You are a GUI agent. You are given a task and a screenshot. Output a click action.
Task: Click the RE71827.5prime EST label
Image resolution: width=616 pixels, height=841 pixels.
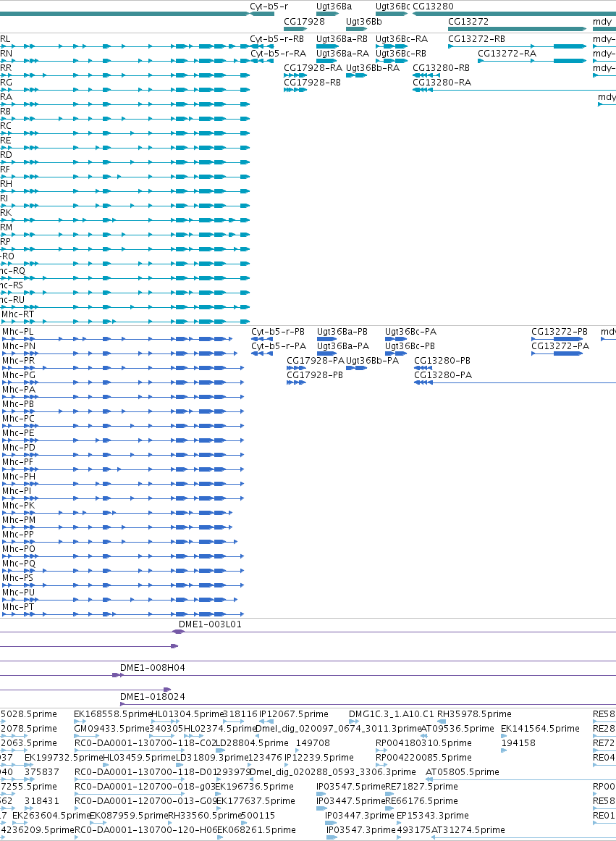pyautogui.click(x=421, y=787)
